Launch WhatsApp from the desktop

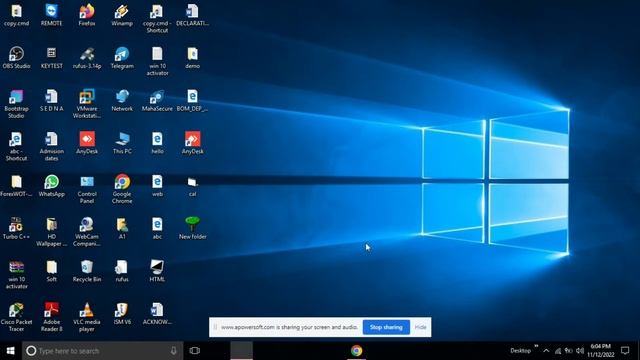point(51,186)
